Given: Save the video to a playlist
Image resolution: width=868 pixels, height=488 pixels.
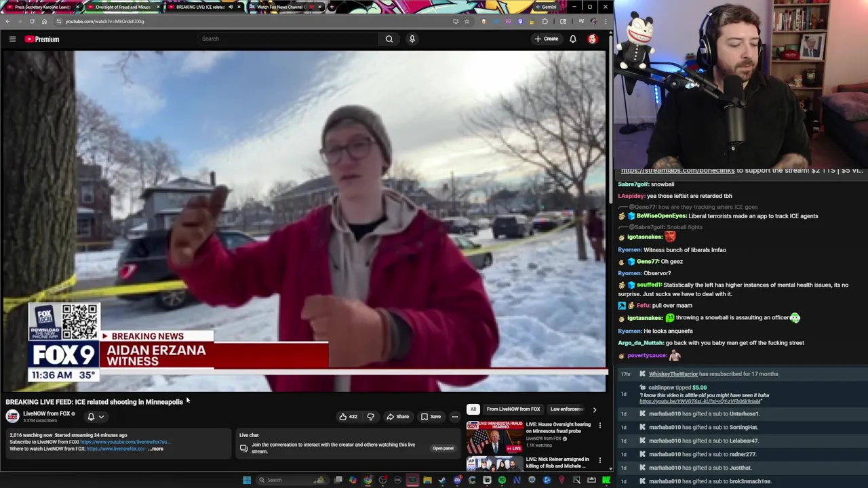Looking at the screenshot, I should pos(431,417).
